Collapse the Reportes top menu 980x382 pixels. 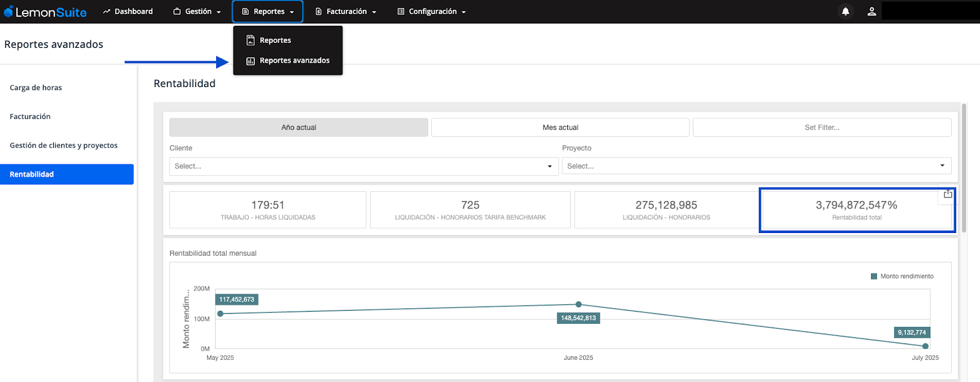click(268, 12)
